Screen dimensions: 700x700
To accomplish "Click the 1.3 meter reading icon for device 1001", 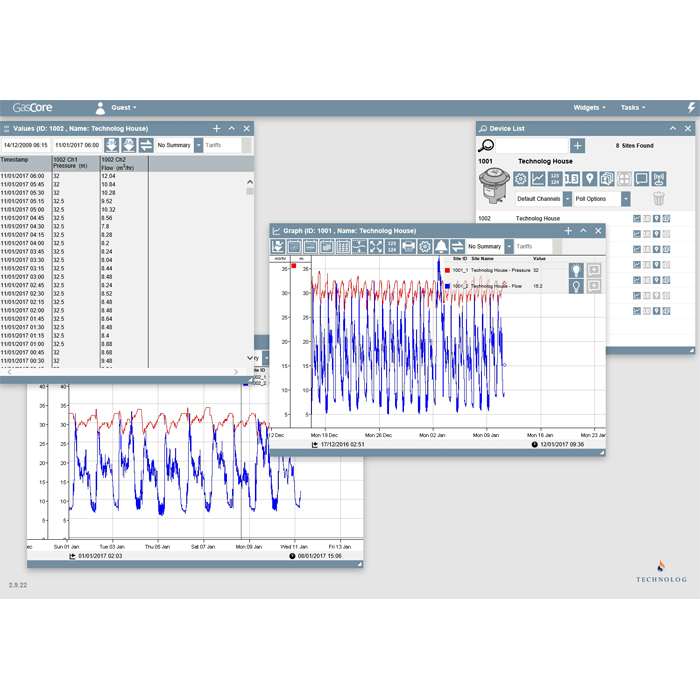I will [x=572, y=179].
